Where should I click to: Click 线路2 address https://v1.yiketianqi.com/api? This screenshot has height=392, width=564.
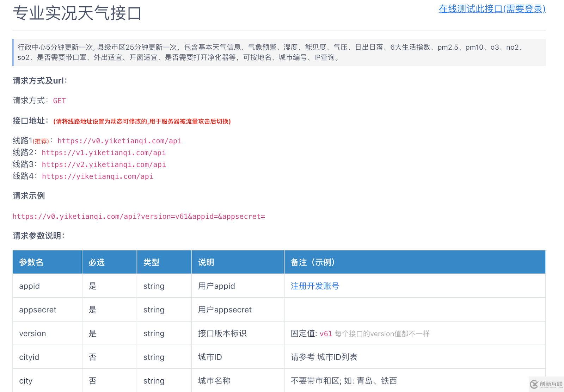(104, 153)
